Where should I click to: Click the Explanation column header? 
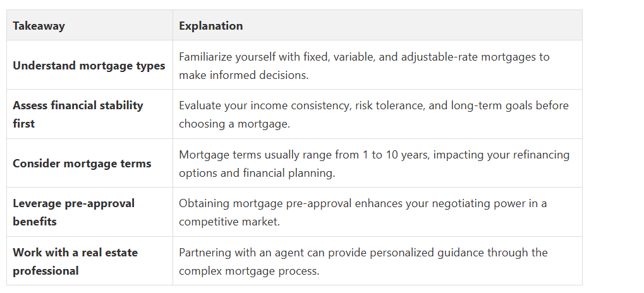click(377, 25)
